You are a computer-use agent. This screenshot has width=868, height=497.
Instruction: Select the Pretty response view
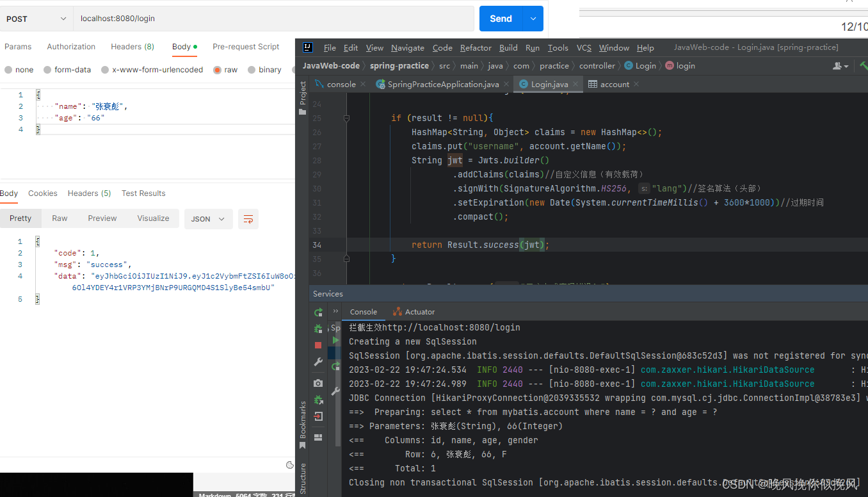pyautogui.click(x=20, y=218)
